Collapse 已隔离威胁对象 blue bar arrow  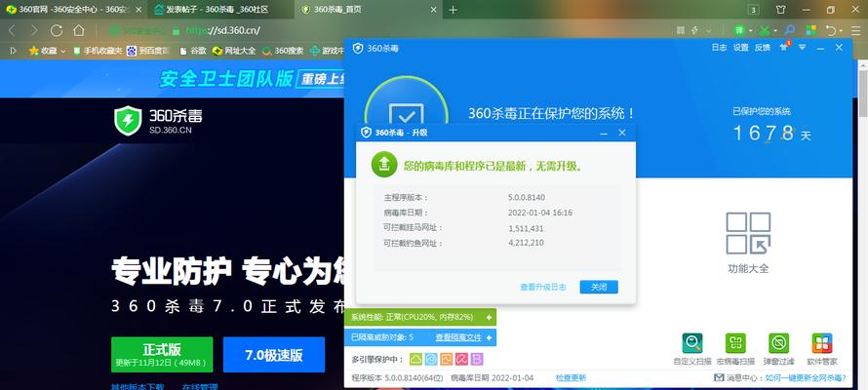click(x=489, y=337)
